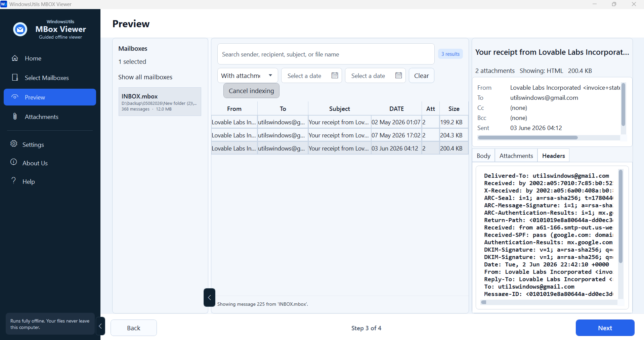Click the Select Mailboxes page icon
This screenshot has height=340, width=644.
pos(15,78)
